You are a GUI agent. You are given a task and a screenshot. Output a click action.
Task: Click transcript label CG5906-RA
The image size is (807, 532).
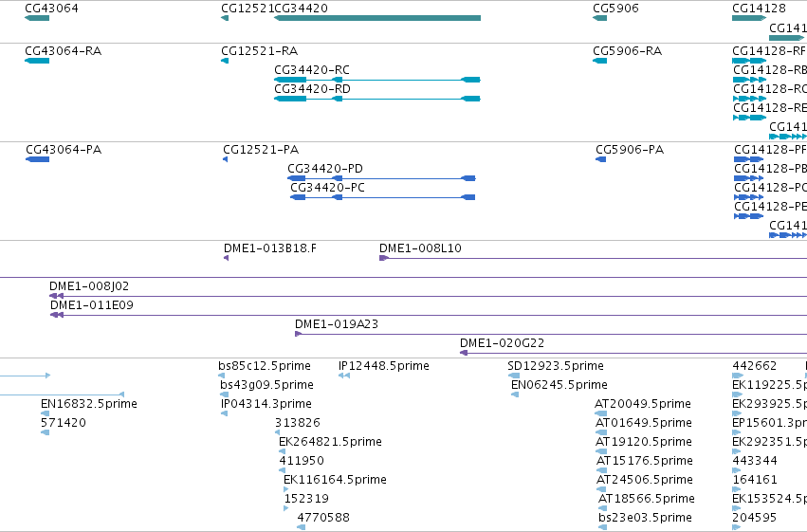tap(628, 51)
